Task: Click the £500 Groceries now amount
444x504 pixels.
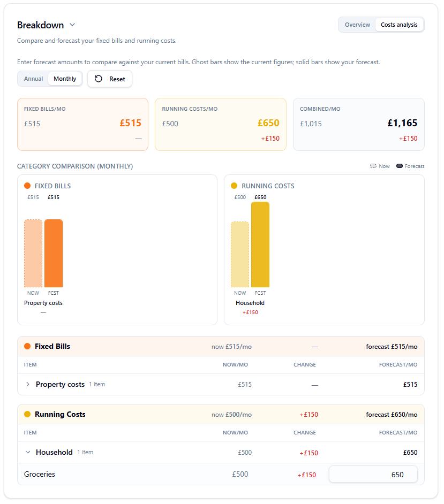Action: [240, 475]
